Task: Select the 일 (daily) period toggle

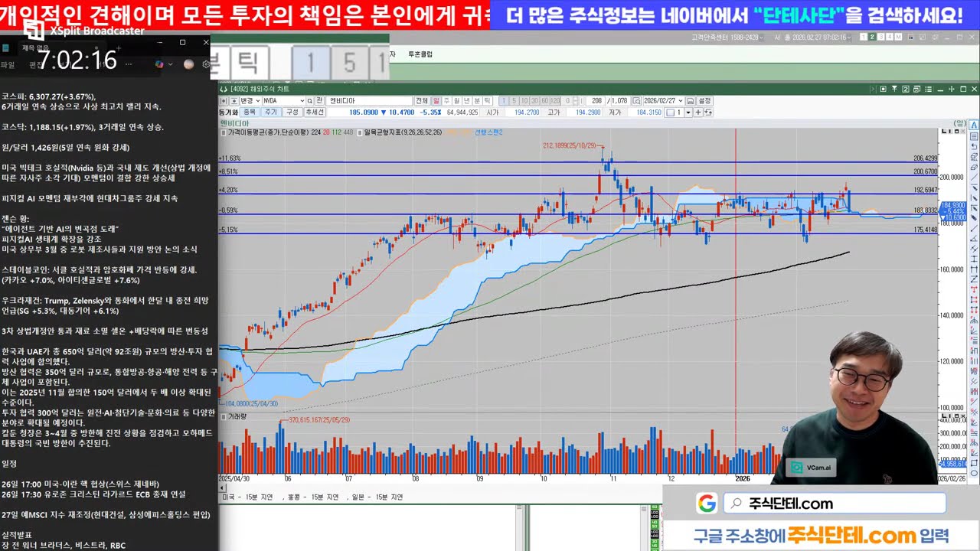Action: coord(436,101)
